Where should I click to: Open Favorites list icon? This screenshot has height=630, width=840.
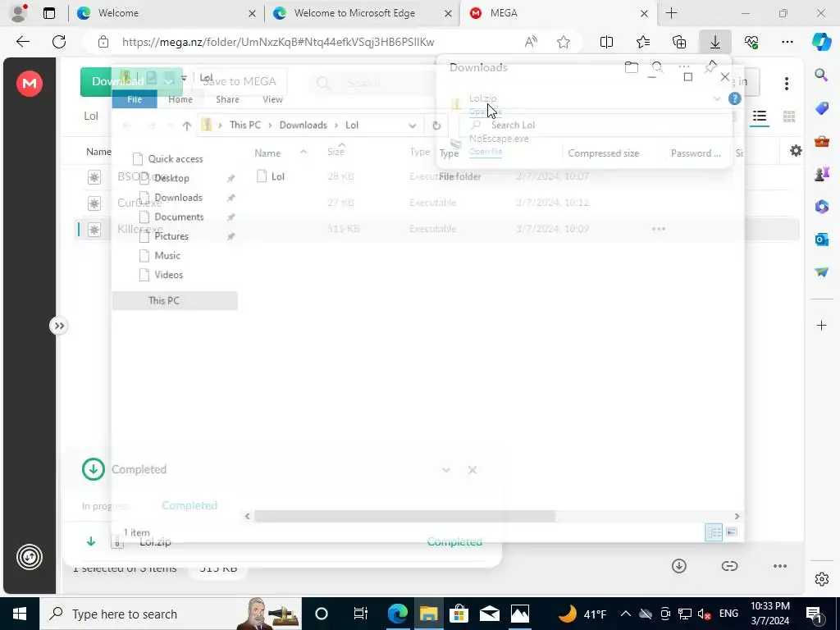pyautogui.click(x=643, y=42)
